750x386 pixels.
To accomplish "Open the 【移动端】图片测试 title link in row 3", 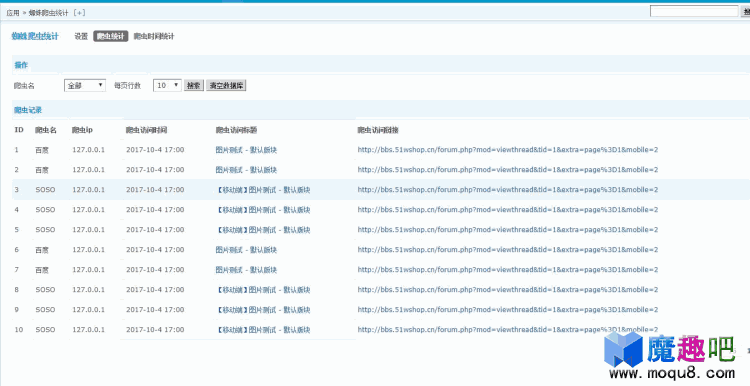I will pyautogui.click(x=263, y=190).
